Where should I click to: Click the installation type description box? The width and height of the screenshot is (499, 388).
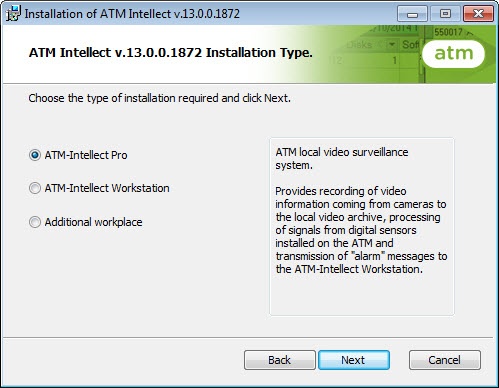pyautogui.click(x=362, y=227)
